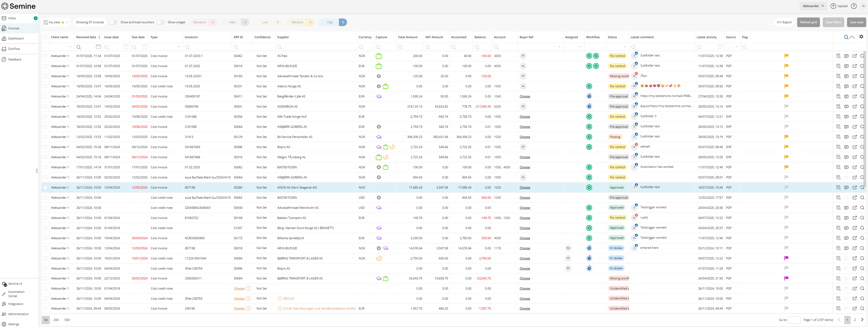Screen dimensions: 868x327
Task: Click yellow flag on AS Pals row
Action: [x=786, y=56]
